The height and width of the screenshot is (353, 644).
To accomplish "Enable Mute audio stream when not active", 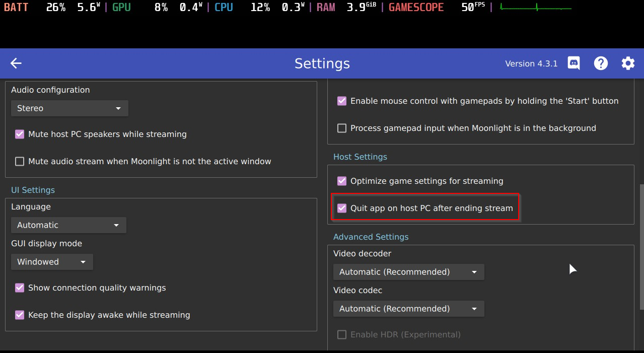I will [x=20, y=162].
